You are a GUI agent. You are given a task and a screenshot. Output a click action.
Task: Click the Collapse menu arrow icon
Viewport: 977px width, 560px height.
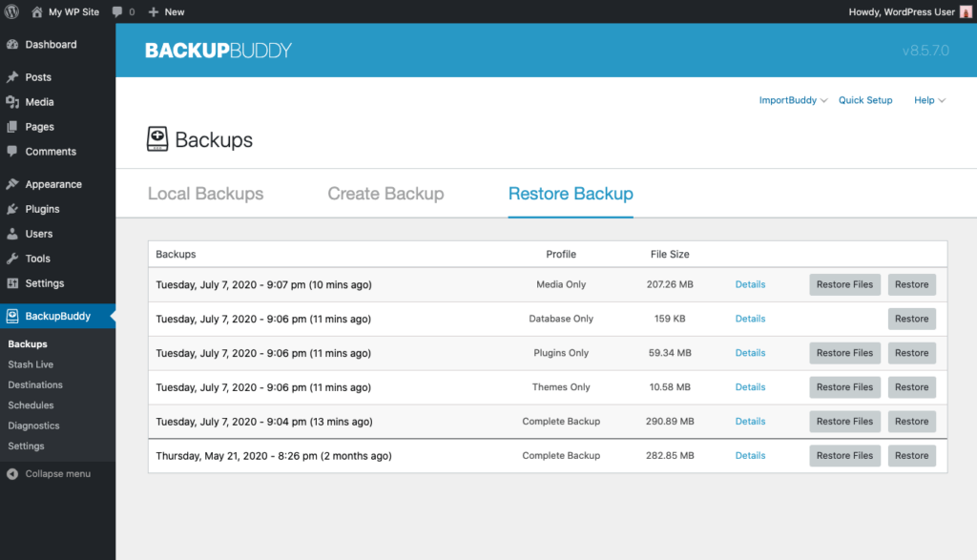(12, 474)
